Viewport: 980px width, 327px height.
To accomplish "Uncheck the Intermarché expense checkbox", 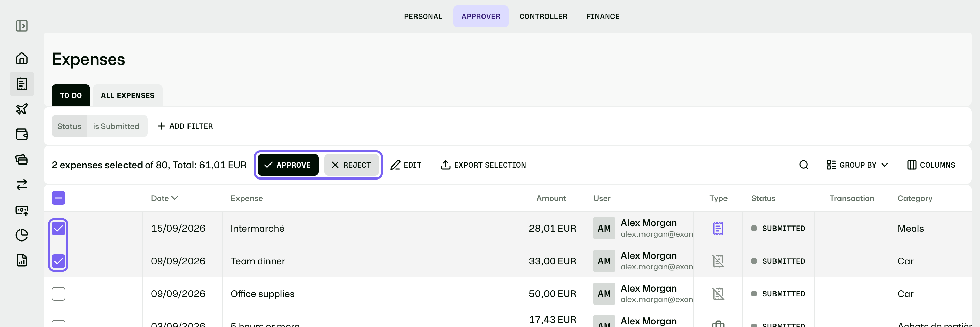I will pyautogui.click(x=59, y=229).
